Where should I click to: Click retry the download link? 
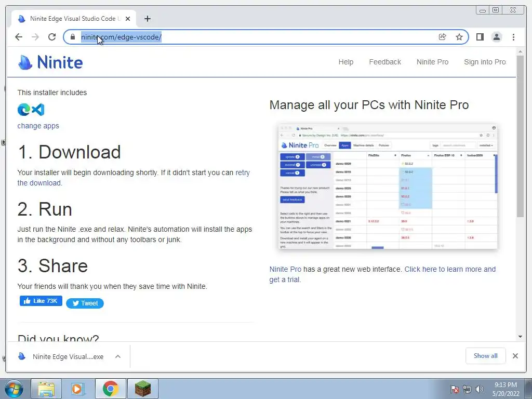(x=243, y=172)
